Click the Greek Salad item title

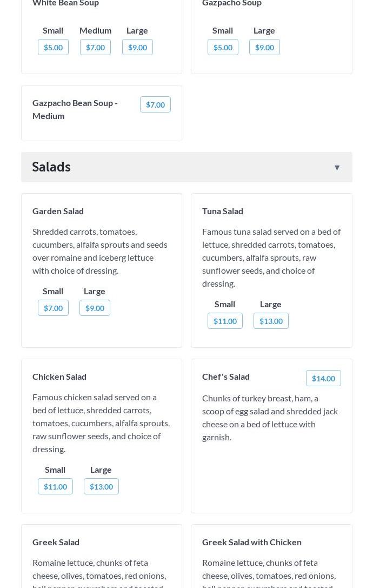pyautogui.click(x=56, y=542)
